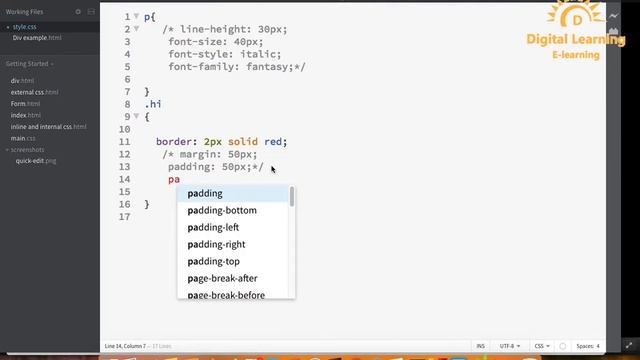The height and width of the screenshot is (360, 640).
Task: Click 'font-style: italic;' comment line
Action: 224,54
